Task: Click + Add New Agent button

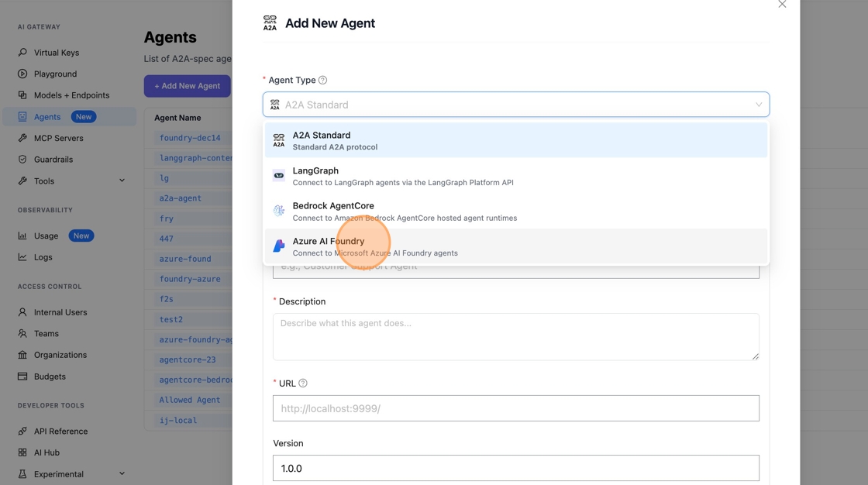Action: (187, 86)
